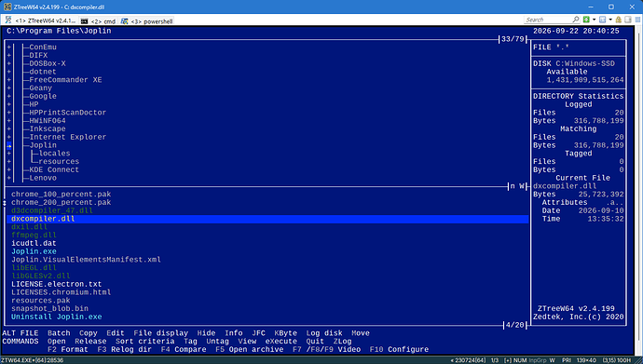
Task: Click ZTW64.EXE process status text
Action: point(32,360)
